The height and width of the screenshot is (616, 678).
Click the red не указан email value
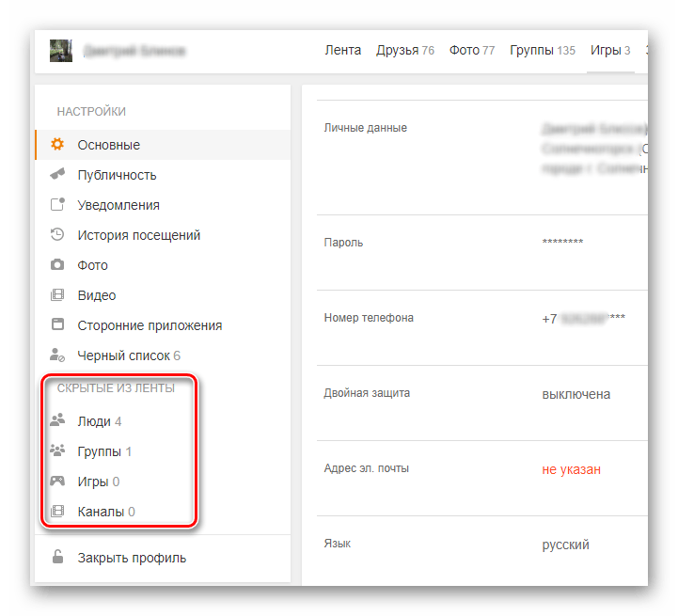pos(571,470)
